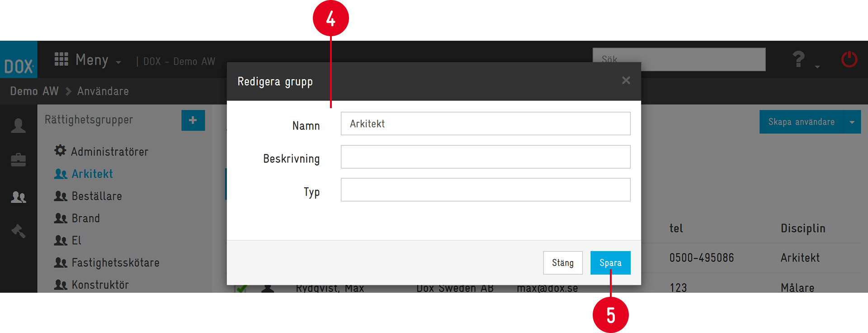868x333 pixels.
Task: Expand the Meny dropdown arrow
Action: pyautogui.click(x=118, y=62)
